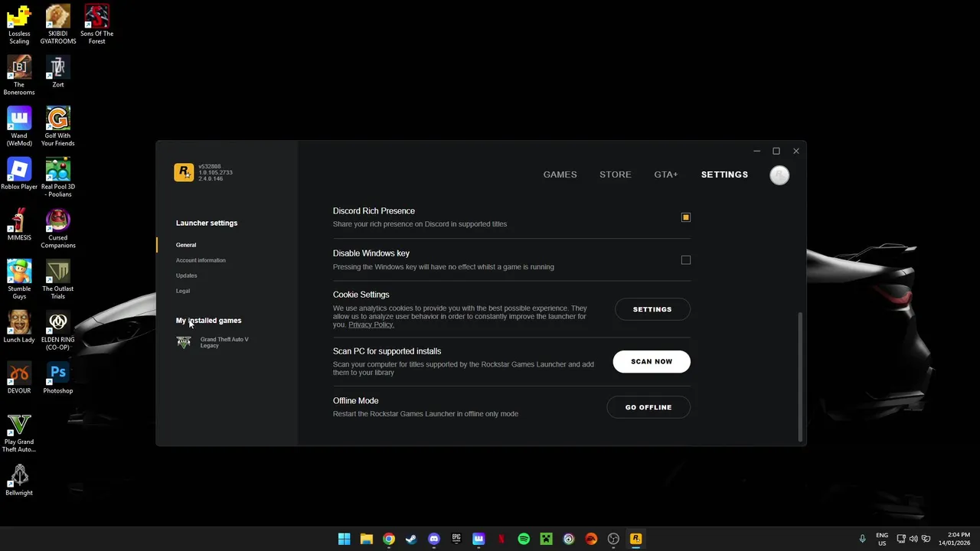
Task: Open Play Grand Theft Auto desktop shortcut
Action: (x=19, y=433)
